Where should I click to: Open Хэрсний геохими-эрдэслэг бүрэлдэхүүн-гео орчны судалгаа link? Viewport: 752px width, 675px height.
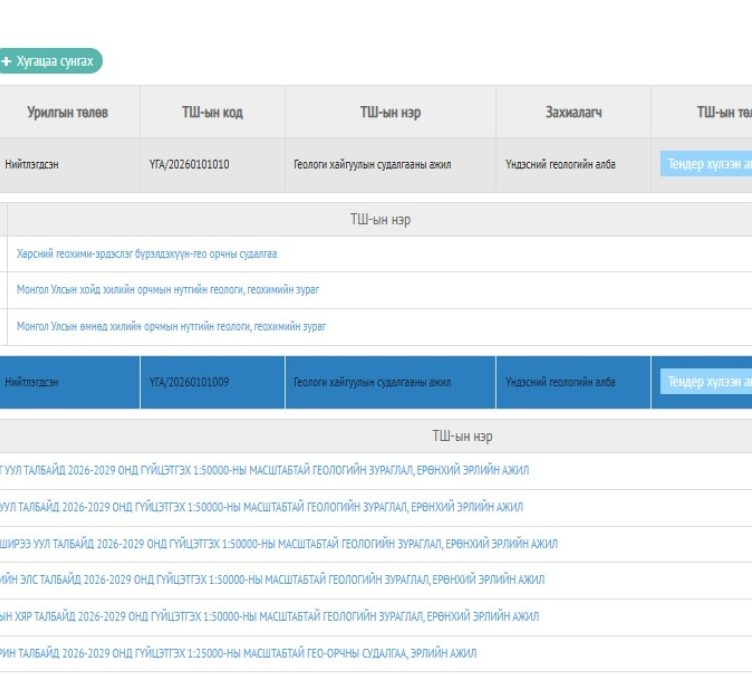tap(147, 254)
